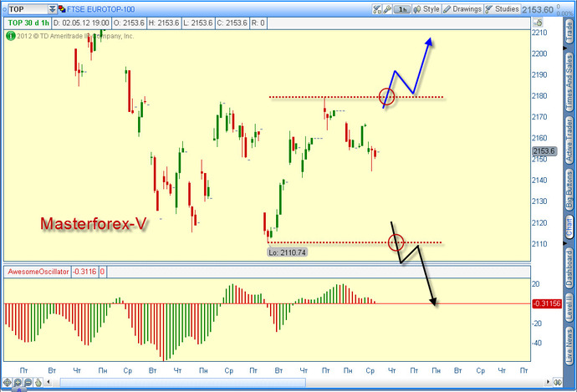Image resolution: width=577 pixels, height=392 pixels.
Task: Click the zoom-out magnifier icon
Action: click(x=28, y=383)
